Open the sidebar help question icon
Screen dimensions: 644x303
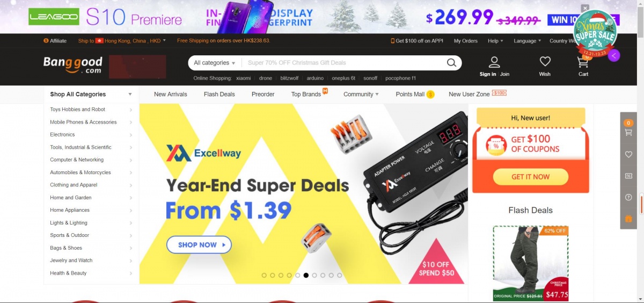click(628, 197)
